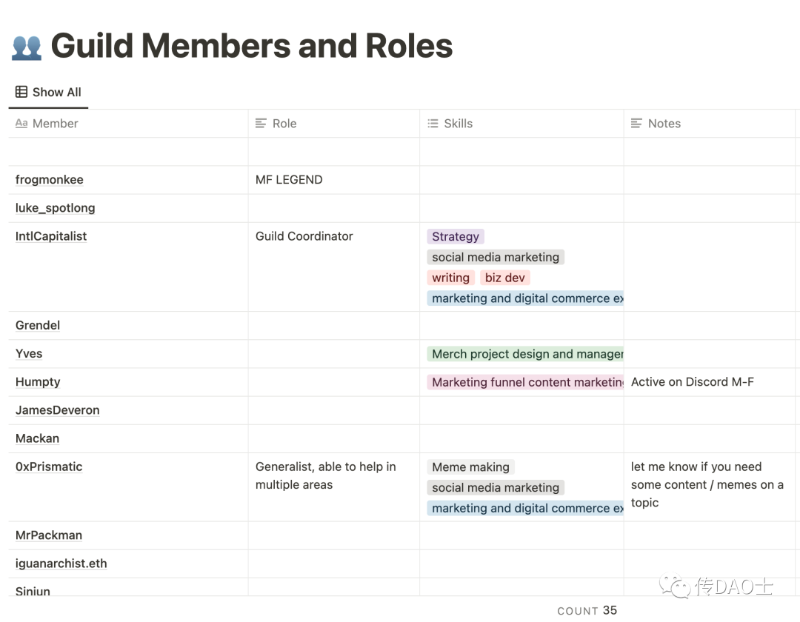Open the 0xPrismatic member page
The image size is (800, 622).
point(49,467)
